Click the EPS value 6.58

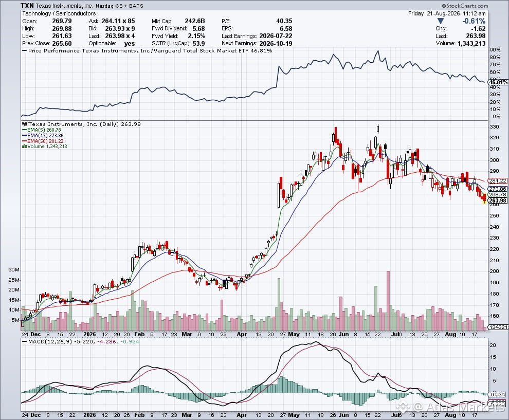(x=286, y=29)
